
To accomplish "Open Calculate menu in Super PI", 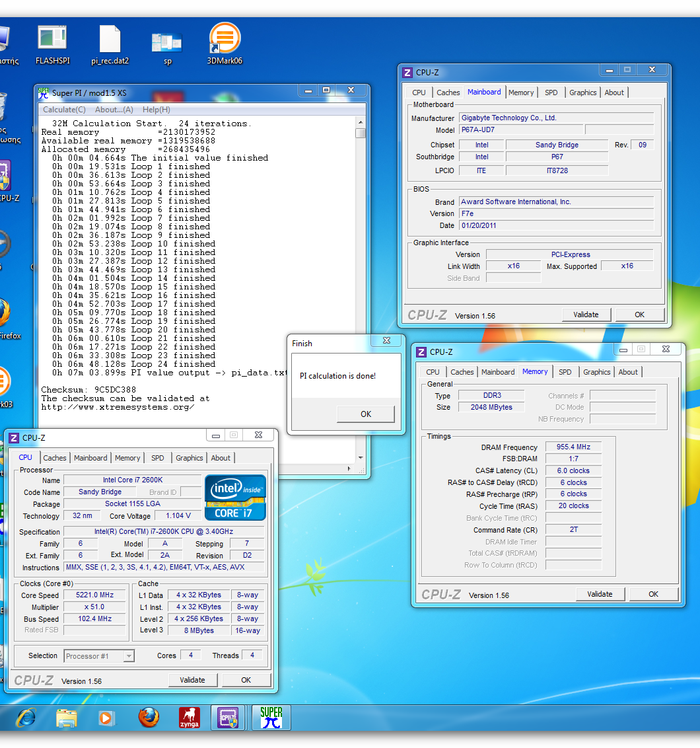I will 64,110.
